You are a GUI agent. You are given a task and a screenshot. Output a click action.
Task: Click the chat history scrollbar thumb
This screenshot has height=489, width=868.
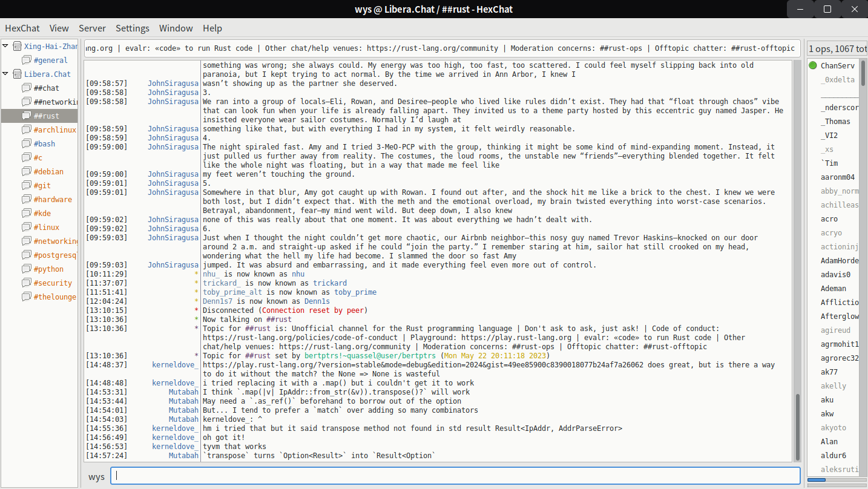pyautogui.click(x=797, y=427)
